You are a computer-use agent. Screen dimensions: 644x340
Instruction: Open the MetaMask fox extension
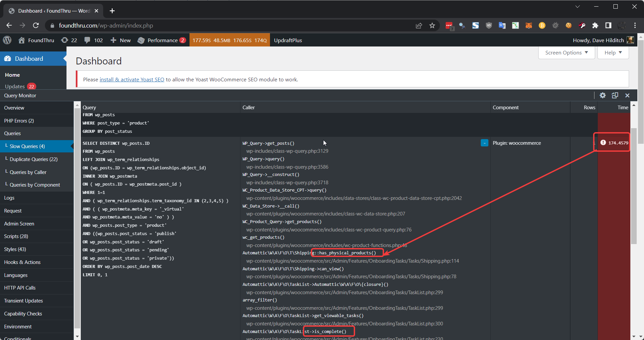pyautogui.click(x=529, y=26)
